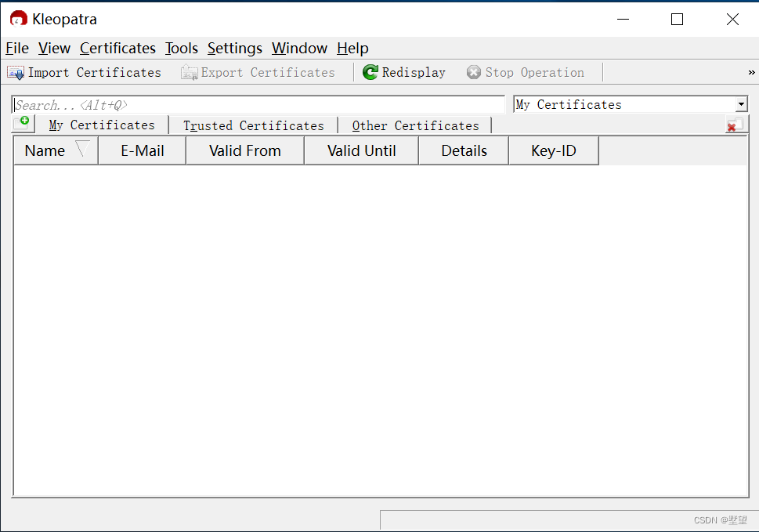Sort by the Valid Until column

pyautogui.click(x=362, y=150)
